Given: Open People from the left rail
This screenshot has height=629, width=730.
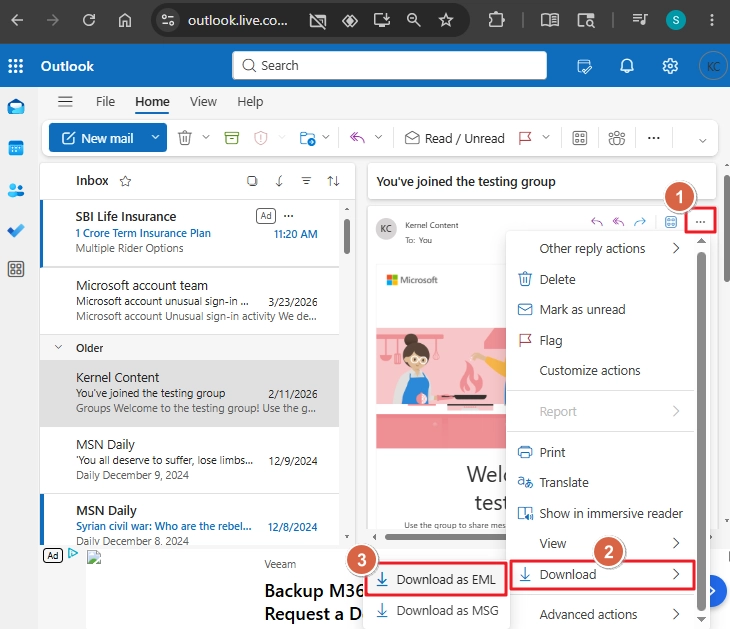Looking at the screenshot, I should point(16,190).
